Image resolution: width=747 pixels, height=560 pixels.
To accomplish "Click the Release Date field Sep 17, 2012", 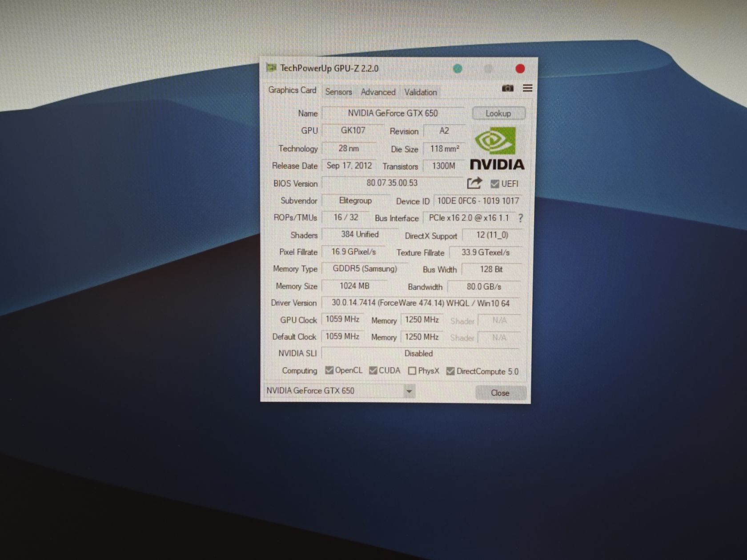I will click(349, 166).
